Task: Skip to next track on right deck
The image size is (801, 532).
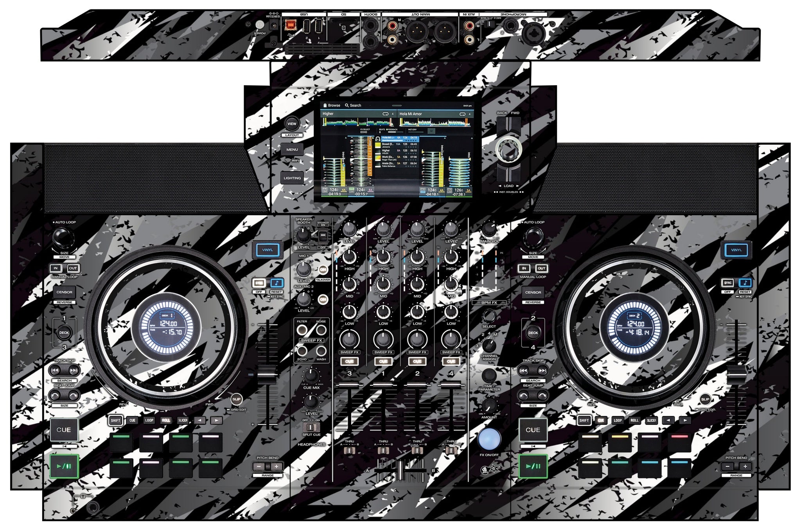Action: [x=542, y=370]
